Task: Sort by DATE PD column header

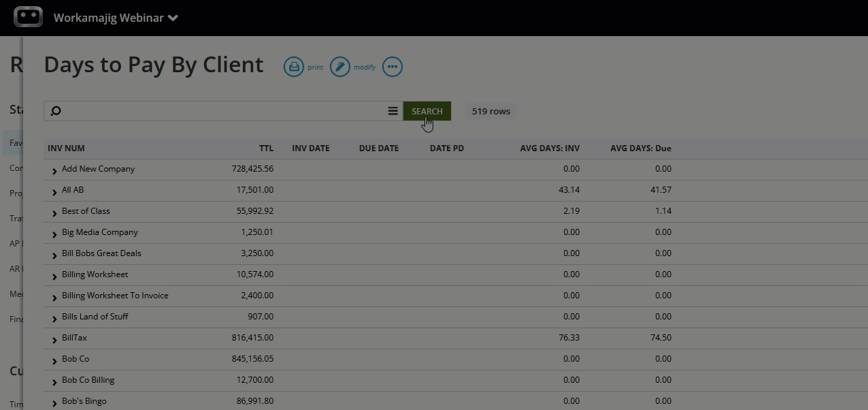Action: pos(447,148)
